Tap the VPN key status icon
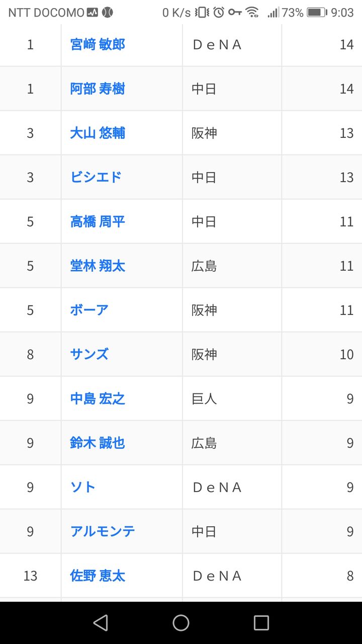Viewport: 362px width, 644px height. (235, 13)
